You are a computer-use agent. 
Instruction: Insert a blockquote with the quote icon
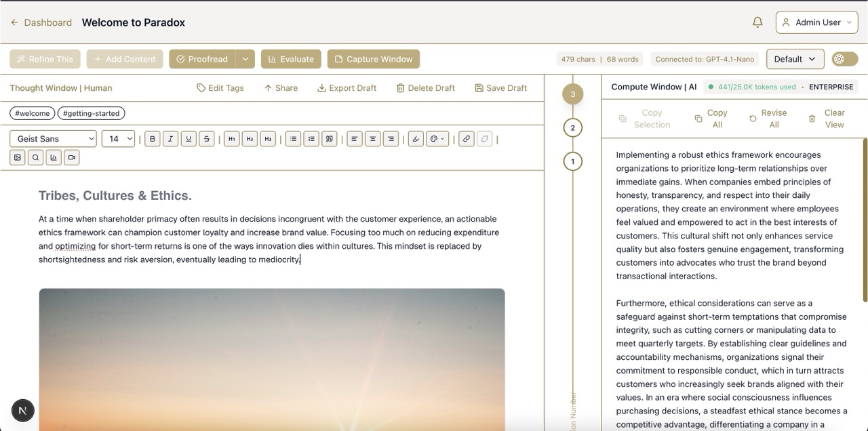[x=329, y=139]
